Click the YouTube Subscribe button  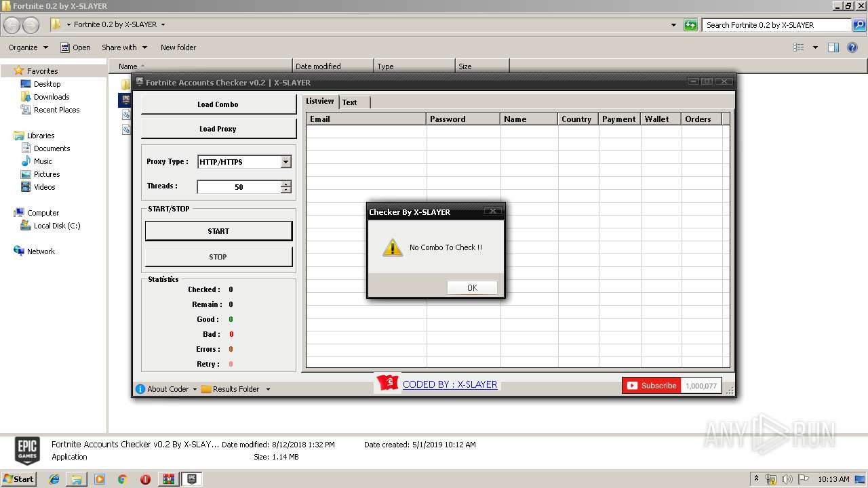[x=650, y=386]
